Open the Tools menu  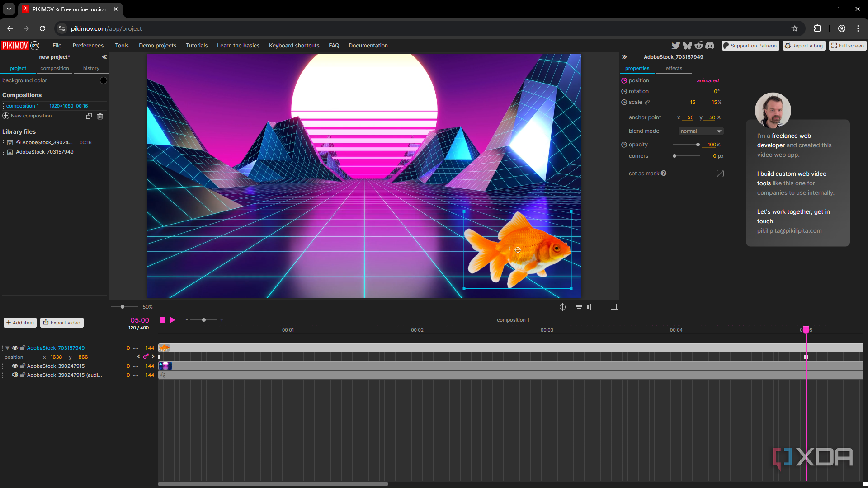click(122, 46)
